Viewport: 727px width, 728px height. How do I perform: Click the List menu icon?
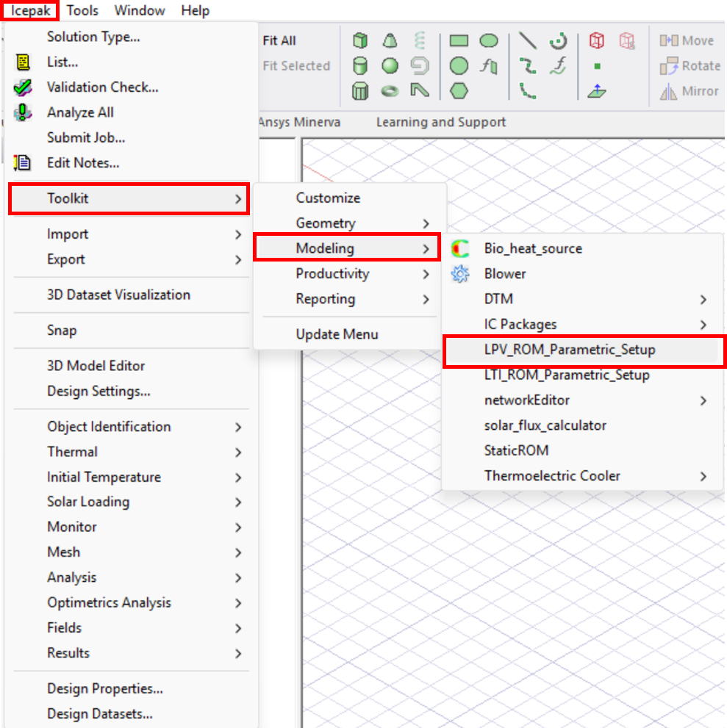23,62
